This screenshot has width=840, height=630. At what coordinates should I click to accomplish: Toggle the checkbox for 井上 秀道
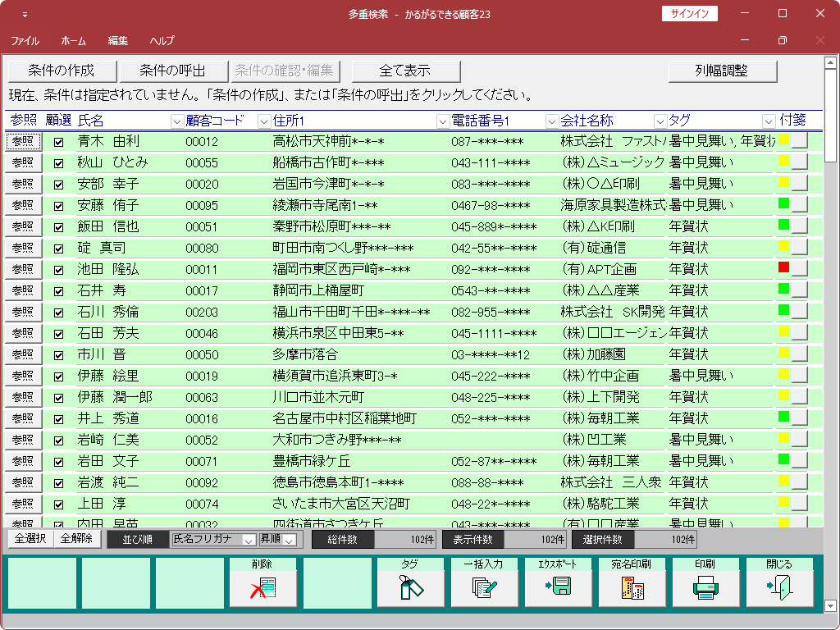[58, 419]
